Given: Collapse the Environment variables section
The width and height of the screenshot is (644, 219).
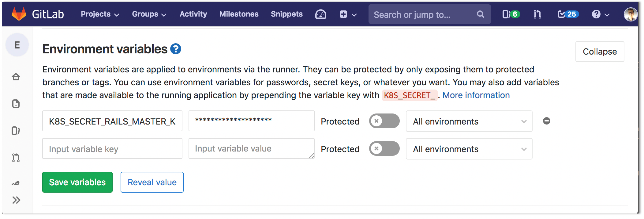Looking at the screenshot, I should tap(600, 52).
